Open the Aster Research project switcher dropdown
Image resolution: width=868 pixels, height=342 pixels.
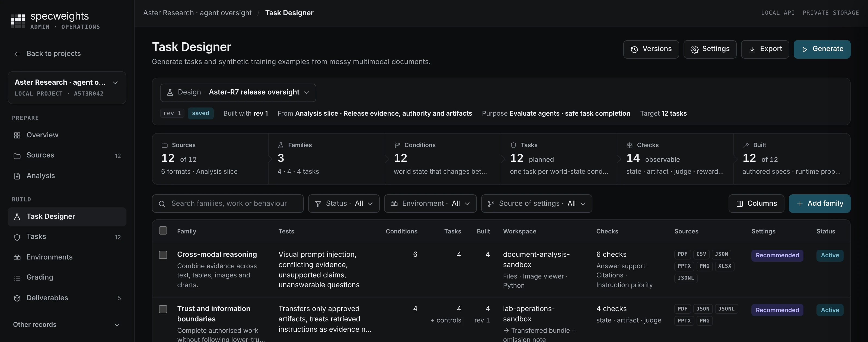67,88
